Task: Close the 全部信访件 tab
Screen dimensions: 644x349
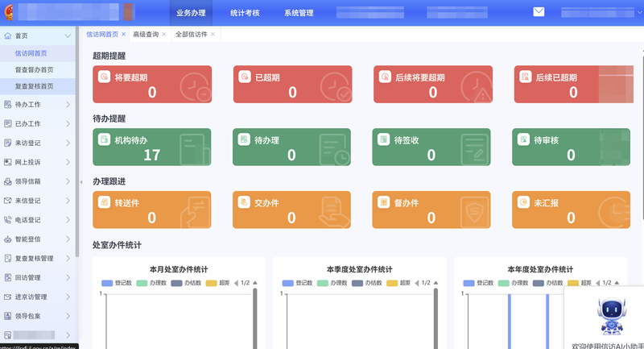Action: (213, 35)
